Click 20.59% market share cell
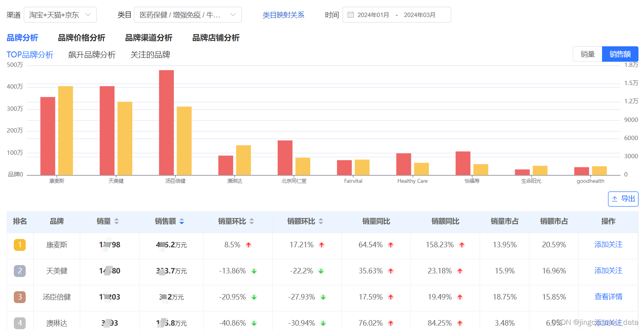 pos(554,245)
